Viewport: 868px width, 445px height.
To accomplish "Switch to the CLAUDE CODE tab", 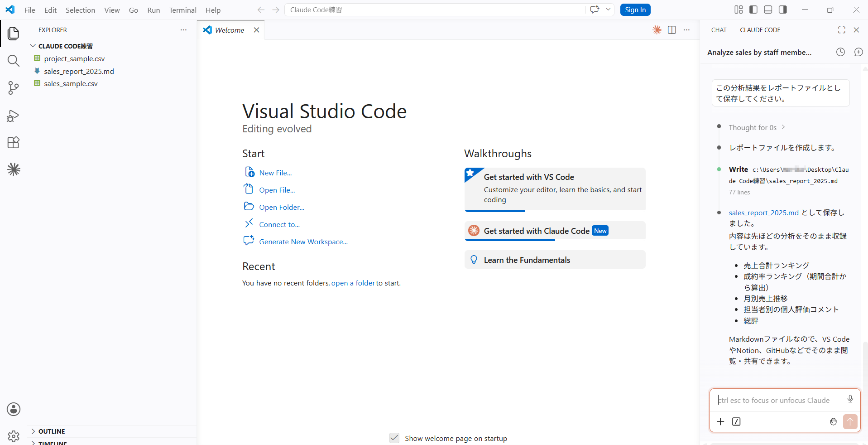I will pyautogui.click(x=760, y=30).
